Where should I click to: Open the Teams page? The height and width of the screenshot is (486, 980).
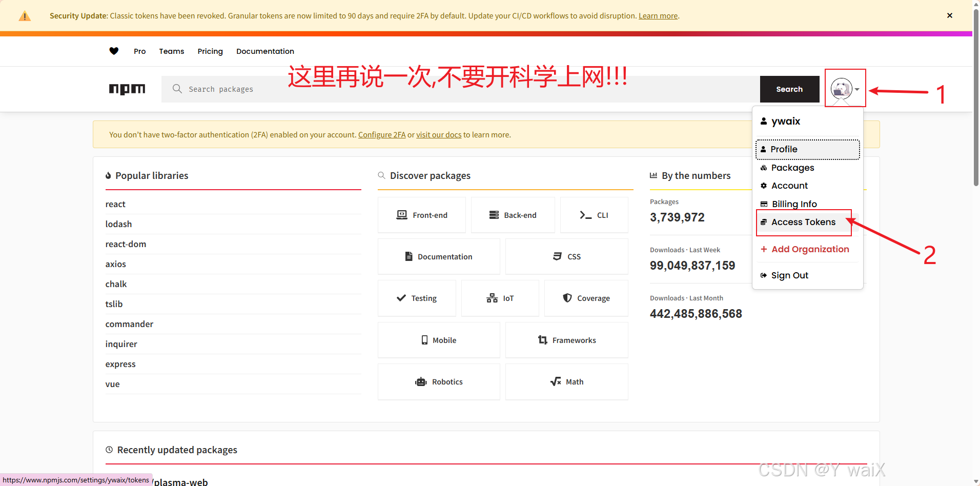[x=172, y=51]
